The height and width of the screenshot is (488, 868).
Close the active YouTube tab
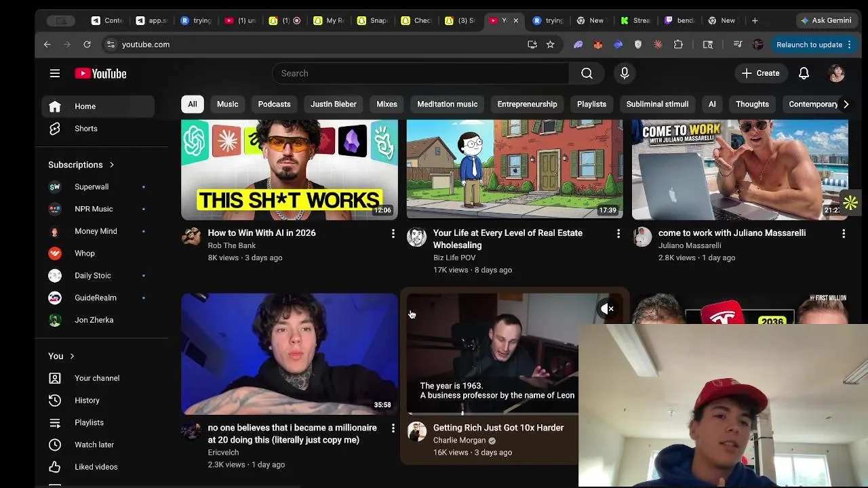click(515, 21)
